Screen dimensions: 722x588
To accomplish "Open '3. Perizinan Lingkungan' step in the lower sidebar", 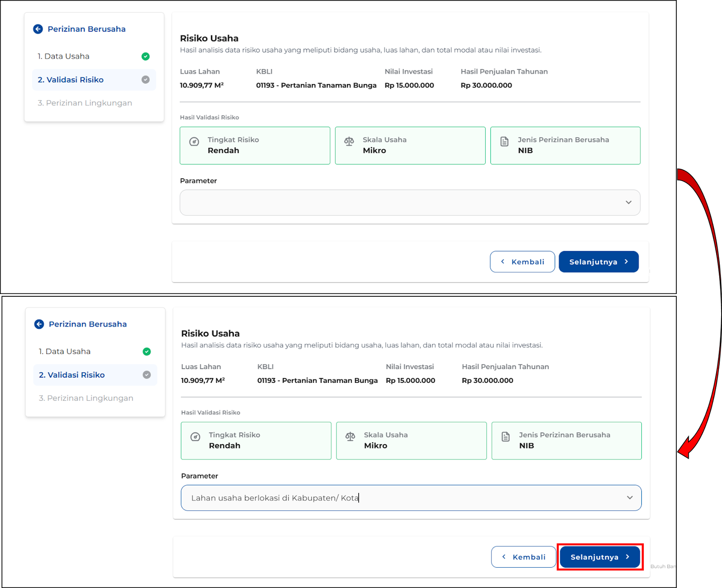I will (x=86, y=398).
